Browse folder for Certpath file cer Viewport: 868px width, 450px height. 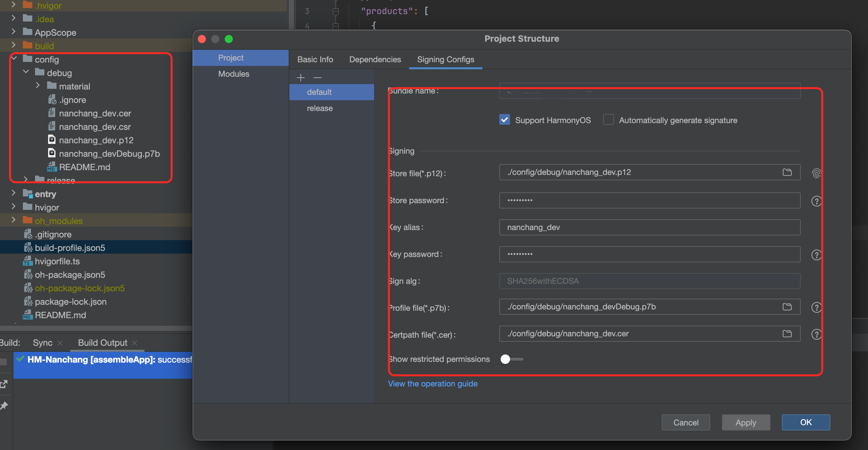[x=787, y=333]
